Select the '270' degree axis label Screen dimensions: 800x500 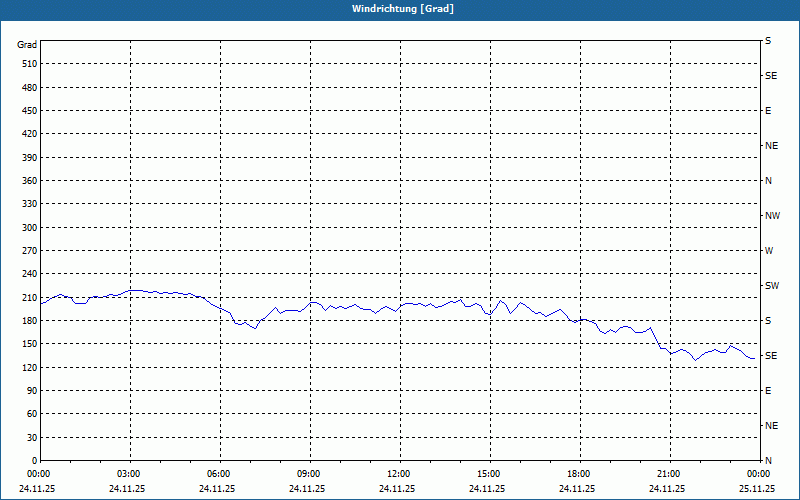[x=30, y=251]
